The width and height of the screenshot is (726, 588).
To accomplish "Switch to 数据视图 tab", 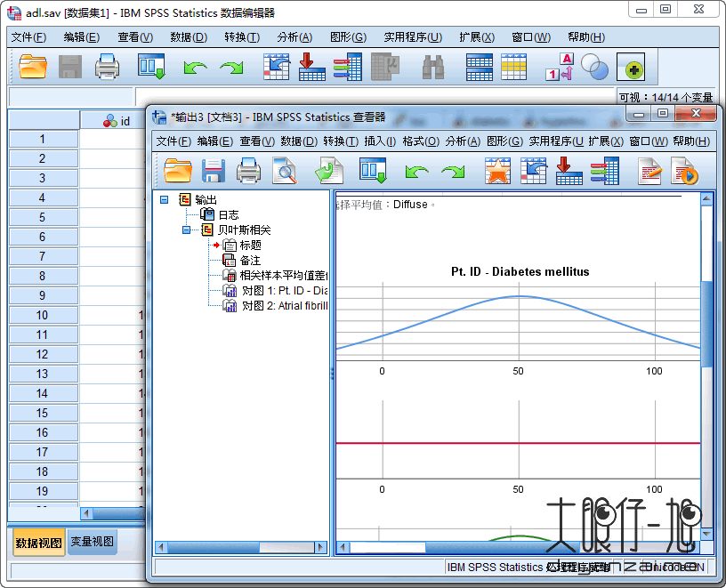I will [x=38, y=543].
